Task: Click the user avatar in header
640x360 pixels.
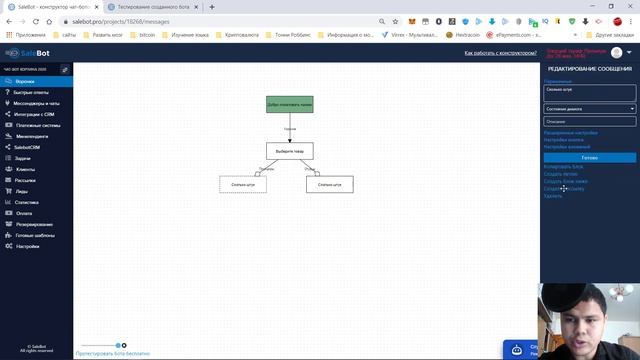Action: click(x=616, y=53)
